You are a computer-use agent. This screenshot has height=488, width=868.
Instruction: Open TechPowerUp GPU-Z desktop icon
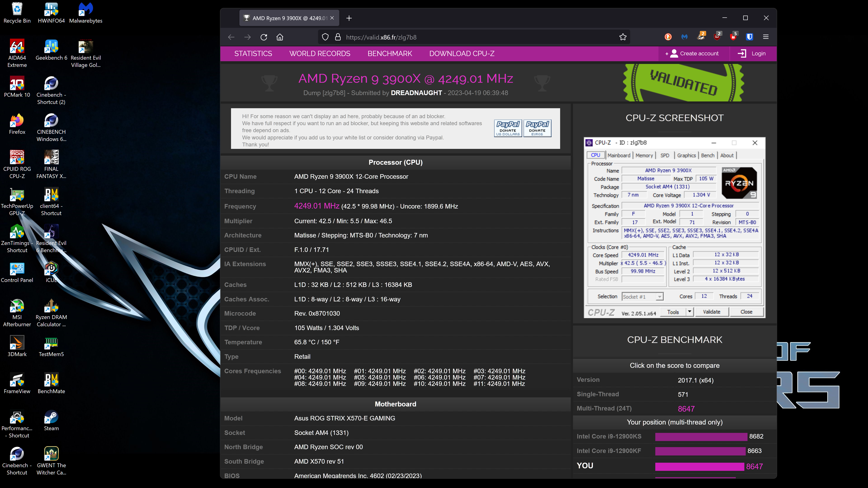click(x=17, y=202)
